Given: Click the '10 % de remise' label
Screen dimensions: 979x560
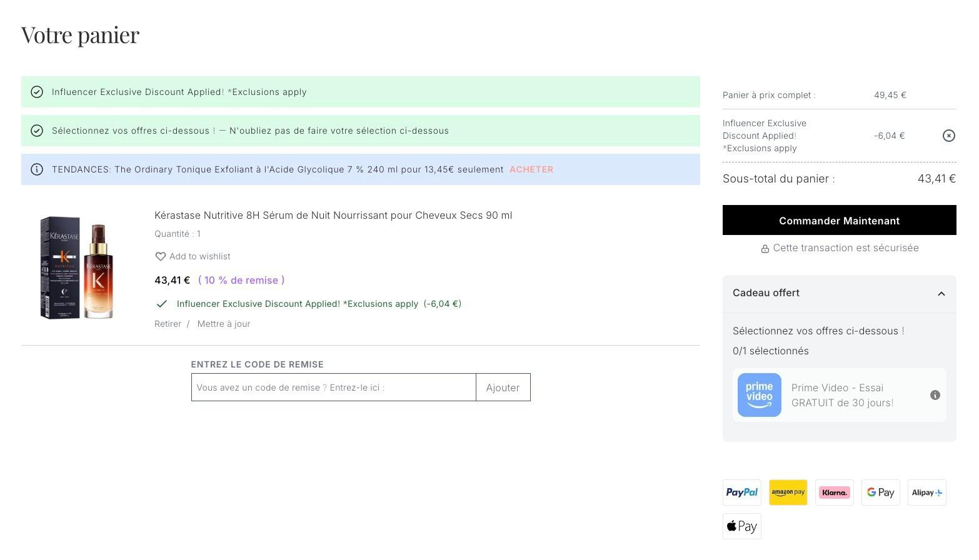Looking at the screenshot, I should pos(241,280).
